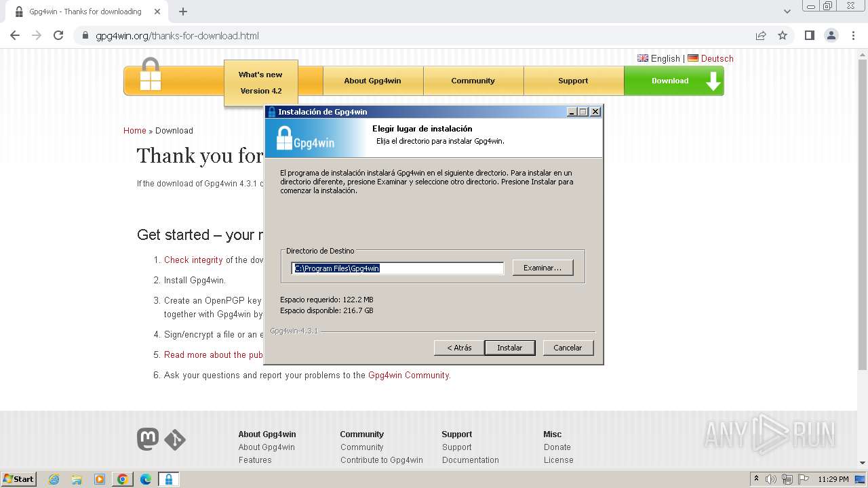
Task: Click the Git icon in the footer
Action: 175,440
